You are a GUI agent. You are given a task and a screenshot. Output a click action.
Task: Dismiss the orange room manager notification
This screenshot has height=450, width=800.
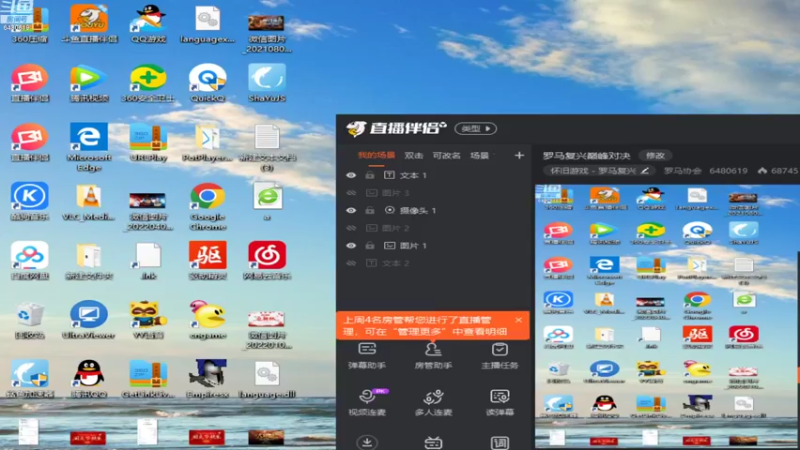518,320
